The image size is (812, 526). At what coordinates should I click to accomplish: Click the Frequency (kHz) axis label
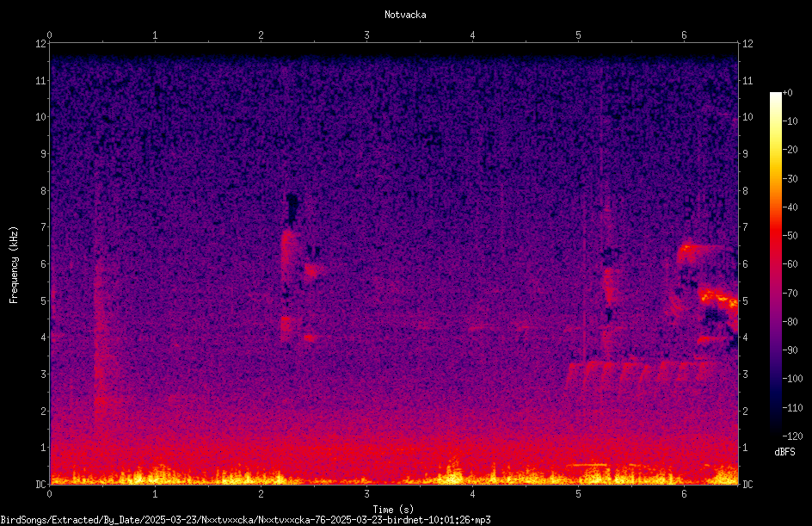(14, 265)
